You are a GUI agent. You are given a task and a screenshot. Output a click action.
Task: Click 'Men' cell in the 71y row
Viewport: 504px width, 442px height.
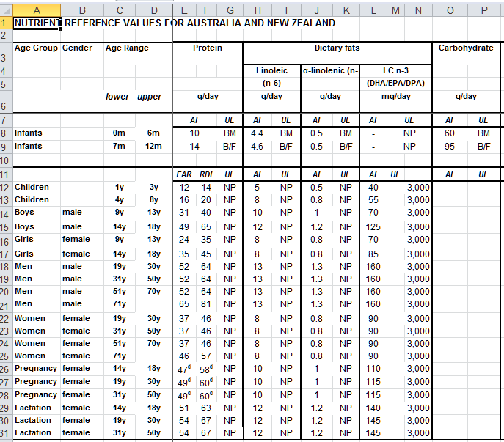coord(37,304)
